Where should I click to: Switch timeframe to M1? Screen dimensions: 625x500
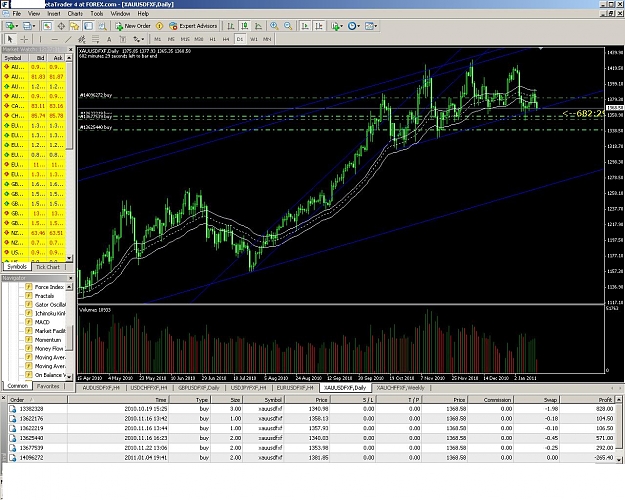[157, 39]
